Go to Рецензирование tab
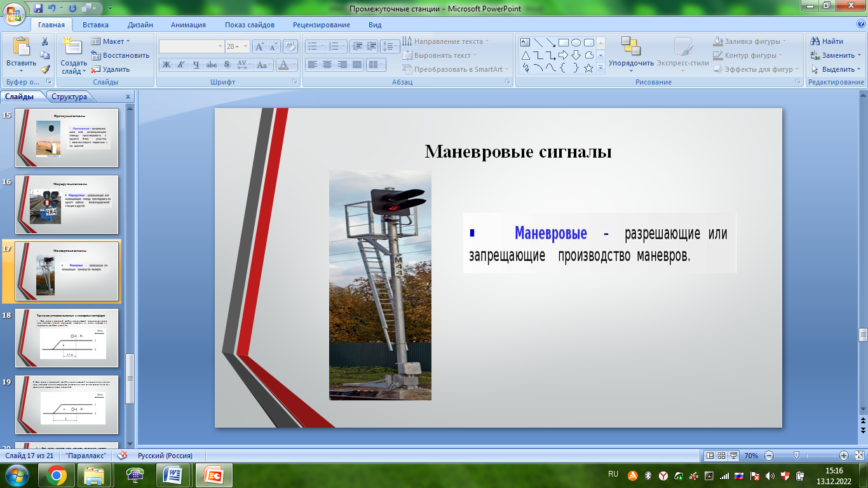Screen dimensions: 868x488 [x=322, y=25]
